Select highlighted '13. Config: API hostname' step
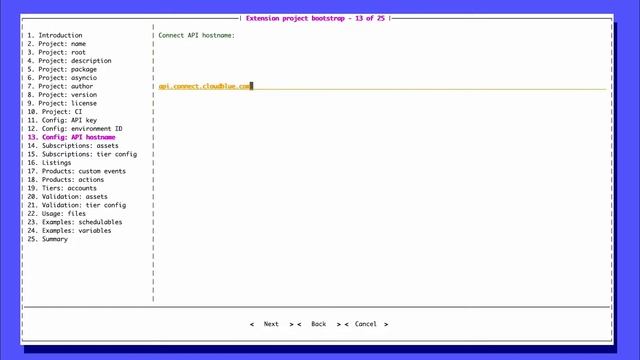 coord(71,137)
